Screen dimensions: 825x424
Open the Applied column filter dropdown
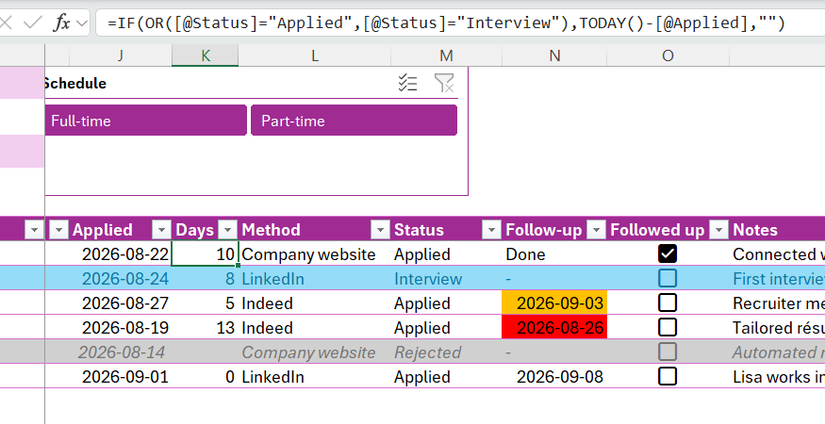tap(162, 230)
